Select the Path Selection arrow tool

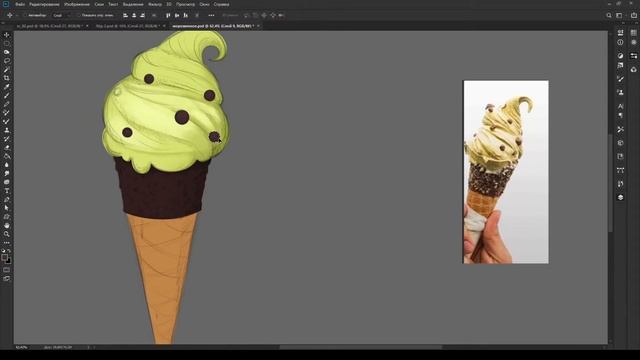click(x=7, y=208)
